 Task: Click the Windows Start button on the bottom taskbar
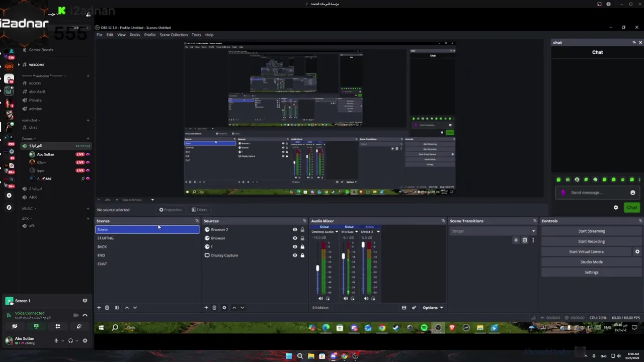pos(289,356)
